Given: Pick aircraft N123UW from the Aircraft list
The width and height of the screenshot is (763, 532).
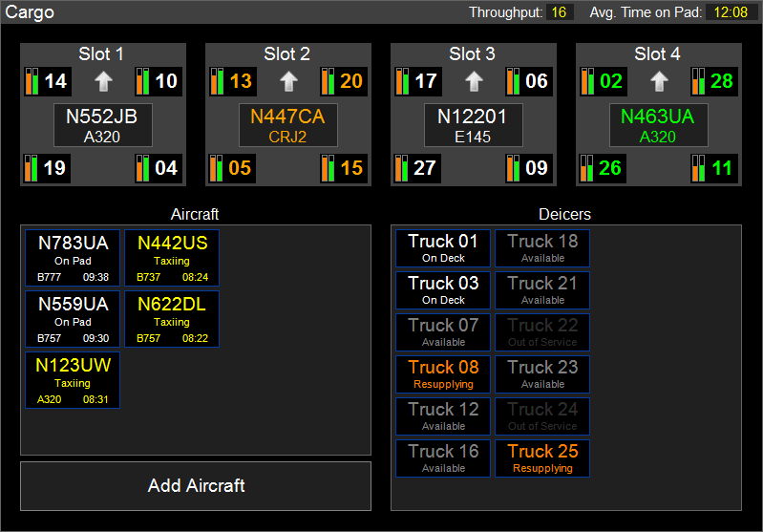Looking at the screenshot, I should coord(73,380).
